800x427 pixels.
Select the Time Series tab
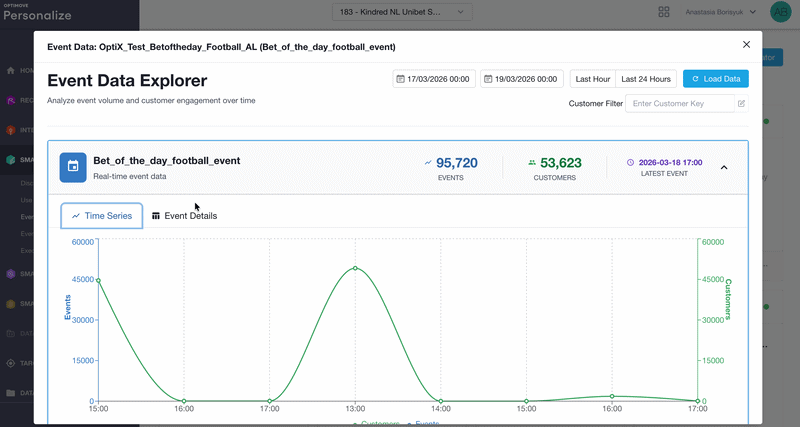coord(102,216)
